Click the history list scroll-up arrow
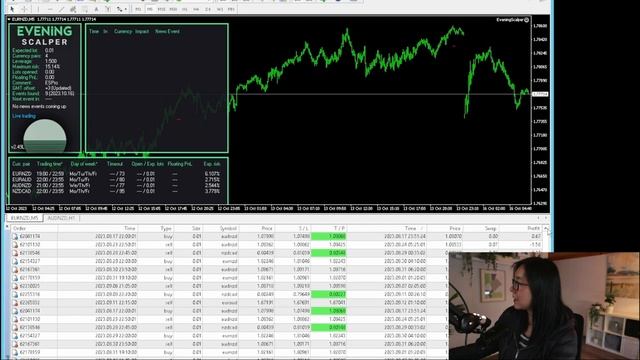The width and height of the screenshot is (640, 360). coord(546,229)
